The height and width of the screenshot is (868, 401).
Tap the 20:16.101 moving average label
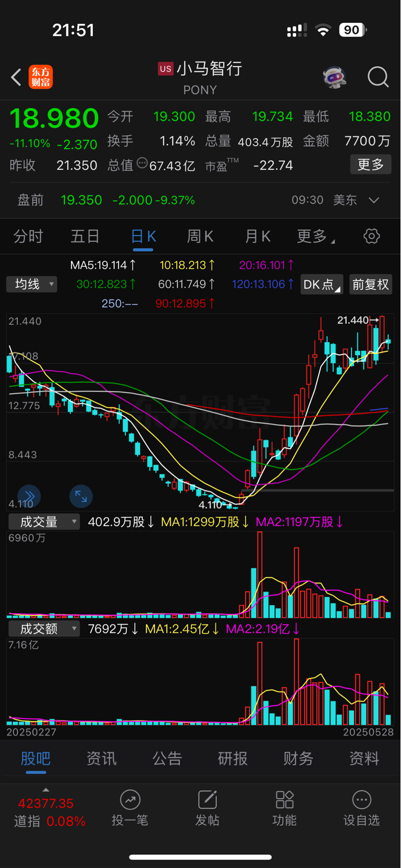(x=266, y=265)
